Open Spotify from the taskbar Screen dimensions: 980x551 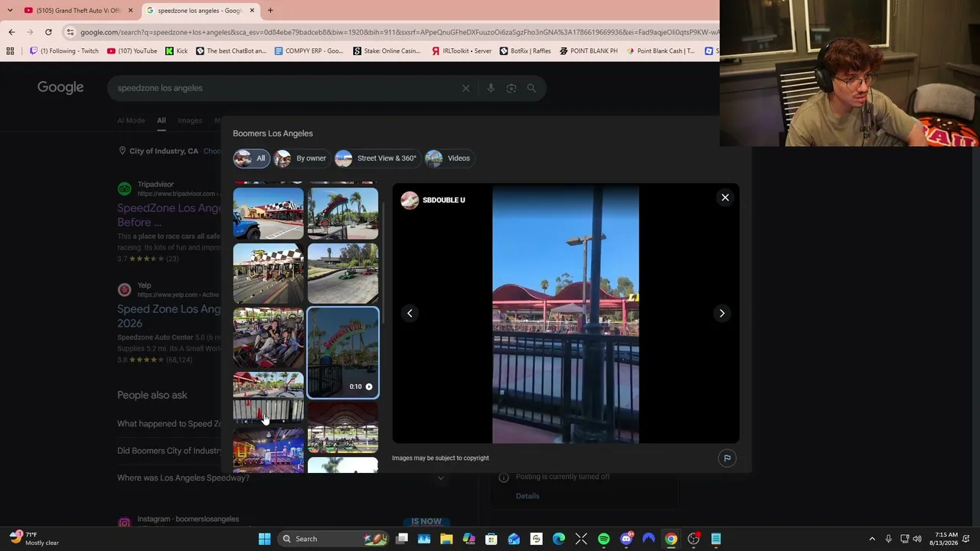[603, 539]
